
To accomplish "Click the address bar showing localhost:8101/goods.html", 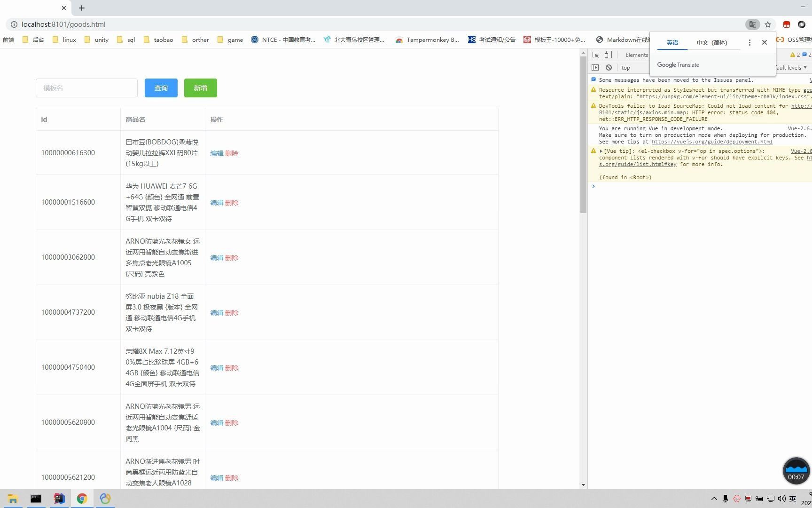I will tap(376, 24).
